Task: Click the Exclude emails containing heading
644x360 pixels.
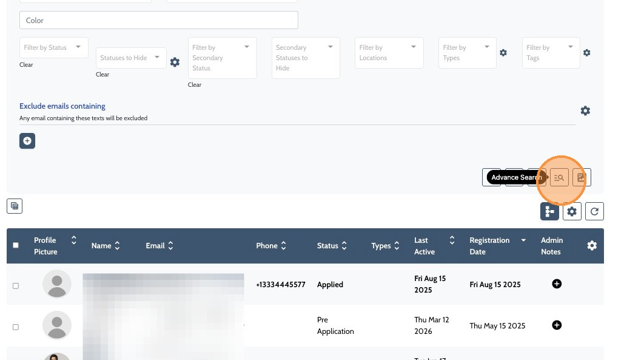Action: click(62, 106)
